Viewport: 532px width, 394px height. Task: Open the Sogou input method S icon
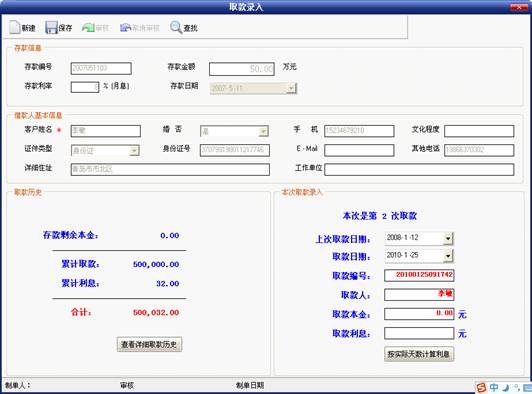[x=481, y=387]
